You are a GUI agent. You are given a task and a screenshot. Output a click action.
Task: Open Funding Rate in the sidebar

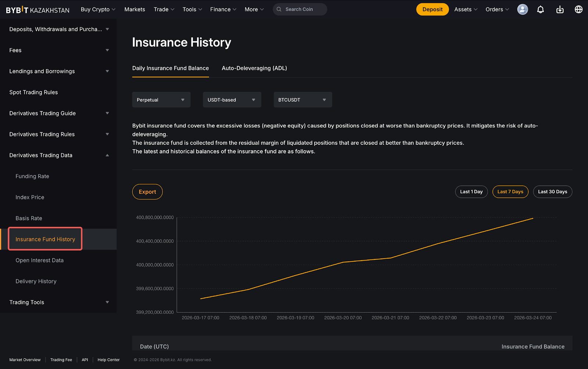tap(32, 176)
